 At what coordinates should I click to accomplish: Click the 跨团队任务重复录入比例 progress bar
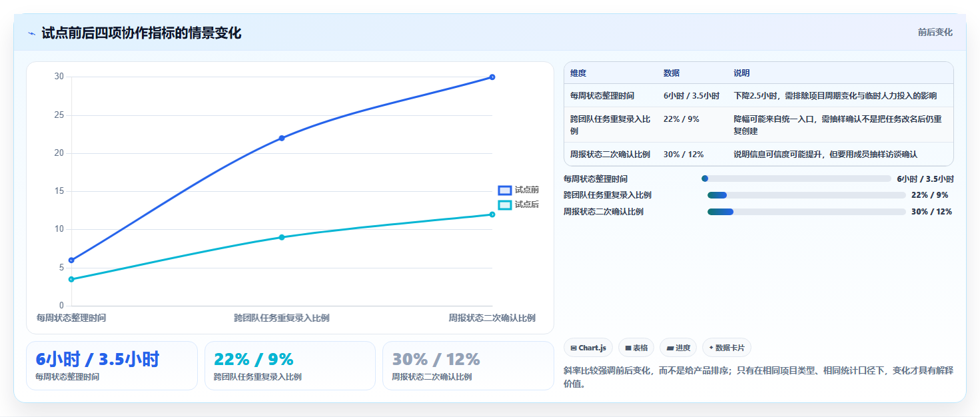(806, 195)
